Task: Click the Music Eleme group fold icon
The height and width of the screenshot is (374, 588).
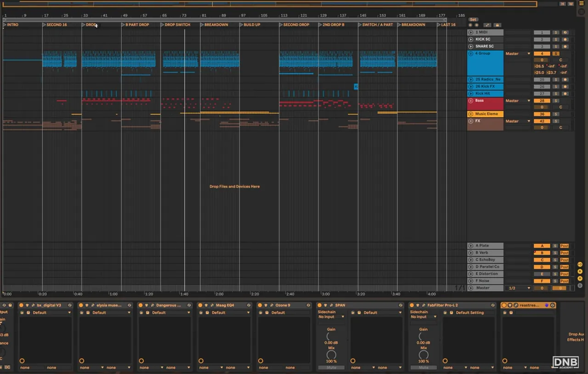Action: [471, 114]
